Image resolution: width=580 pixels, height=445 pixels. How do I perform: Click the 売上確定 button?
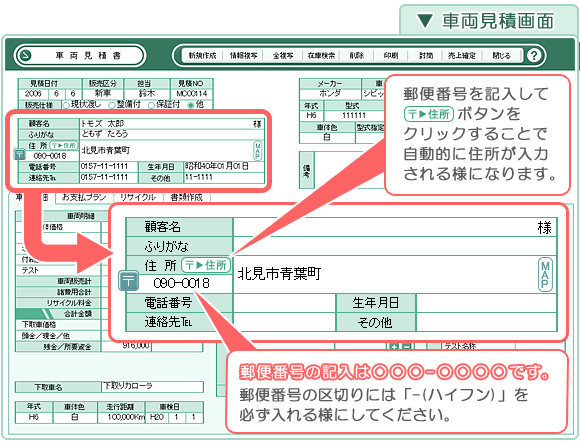[x=462, y=55]
